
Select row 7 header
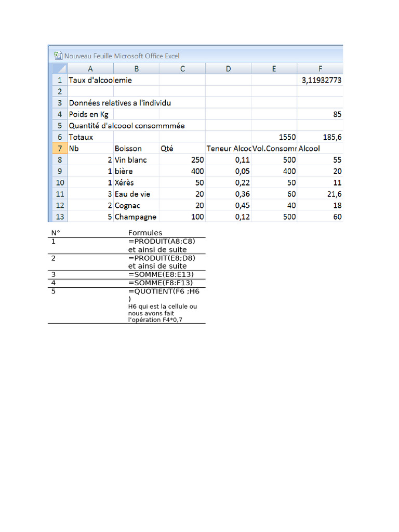60,148
